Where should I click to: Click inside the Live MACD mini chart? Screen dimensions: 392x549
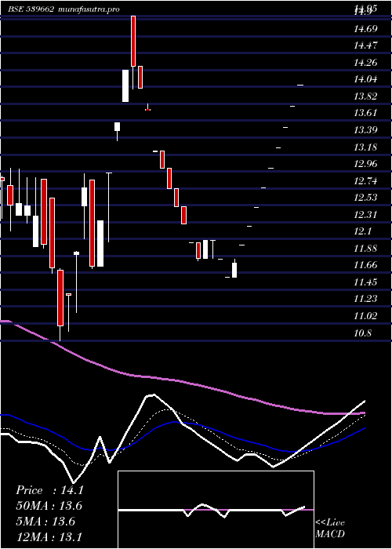(x=216, y=510)
